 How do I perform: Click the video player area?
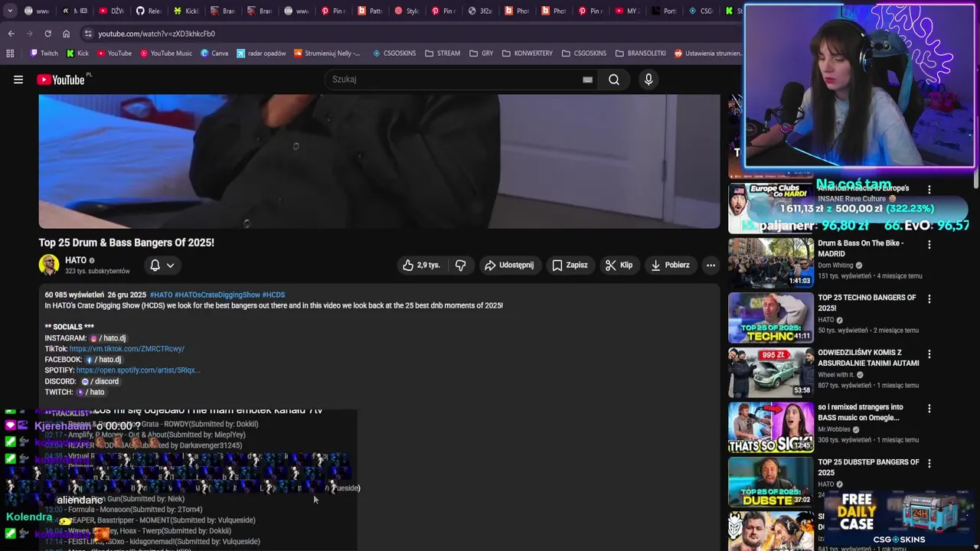tap(379, 161)
